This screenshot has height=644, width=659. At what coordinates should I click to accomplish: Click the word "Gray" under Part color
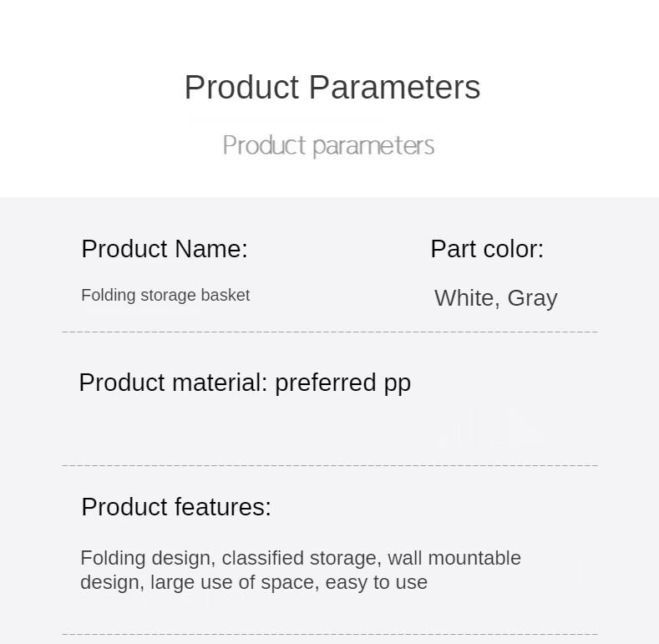point(532,298)
